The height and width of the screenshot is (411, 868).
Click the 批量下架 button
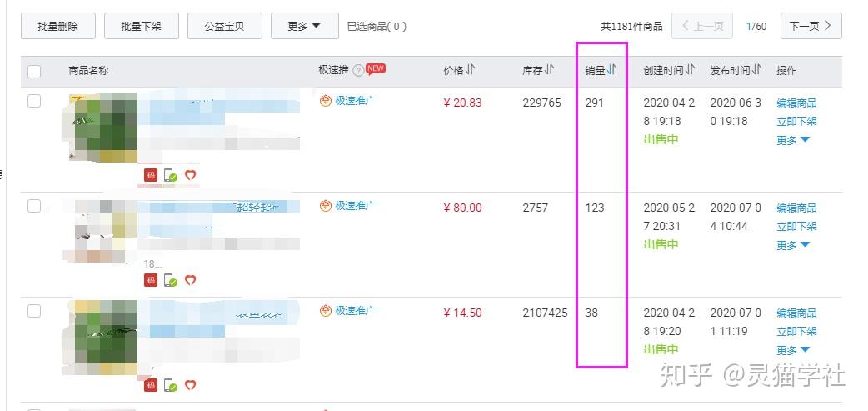tap(142, 26)
